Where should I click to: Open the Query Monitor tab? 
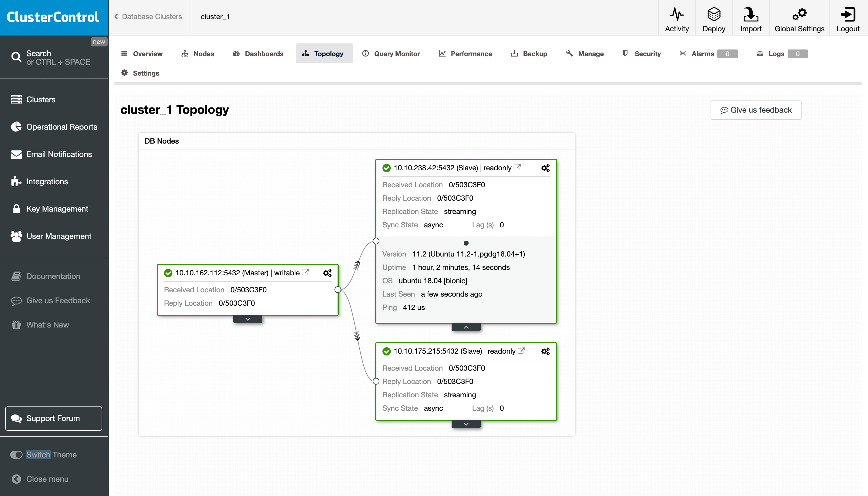[x=391, y=53]
